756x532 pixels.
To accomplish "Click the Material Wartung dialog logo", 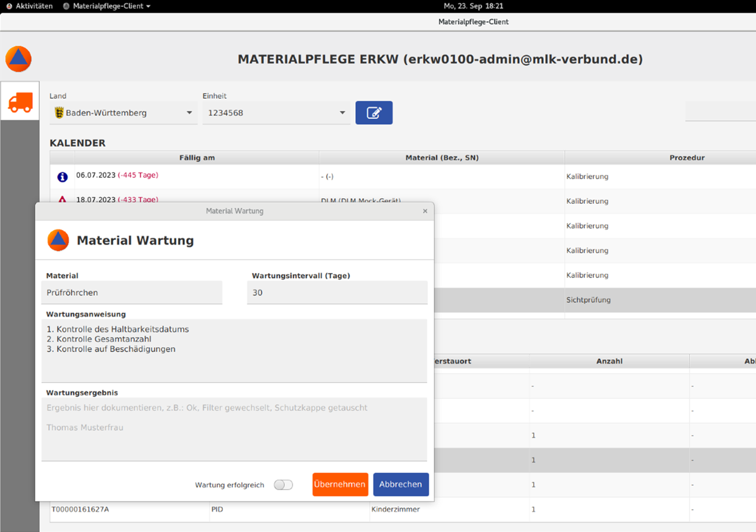I will [58, 240].
